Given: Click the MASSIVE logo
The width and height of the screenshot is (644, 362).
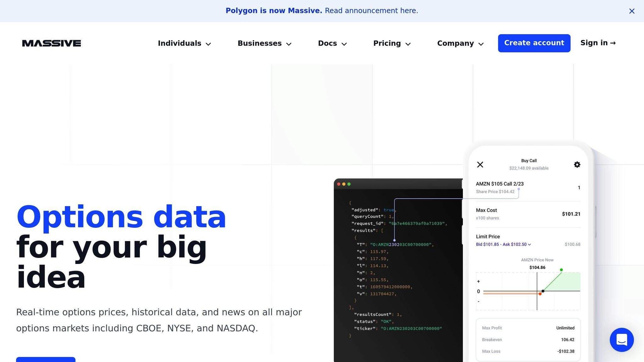Looking at the screenshot, I should (x=51, y=43).
